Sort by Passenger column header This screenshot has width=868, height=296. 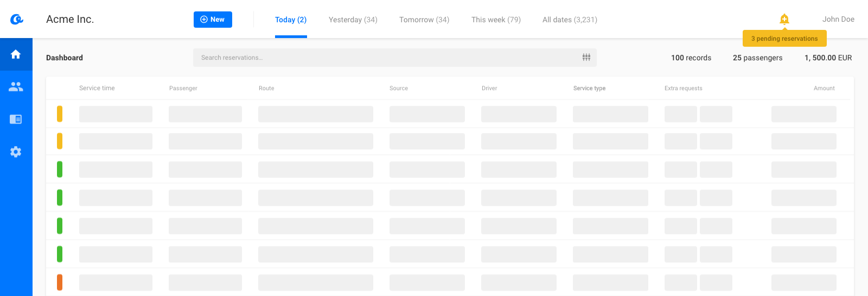click(183, 88)
